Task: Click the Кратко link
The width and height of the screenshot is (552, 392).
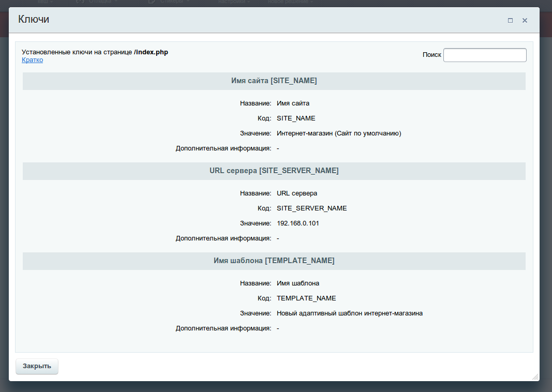Action: [x=32, y=59]
